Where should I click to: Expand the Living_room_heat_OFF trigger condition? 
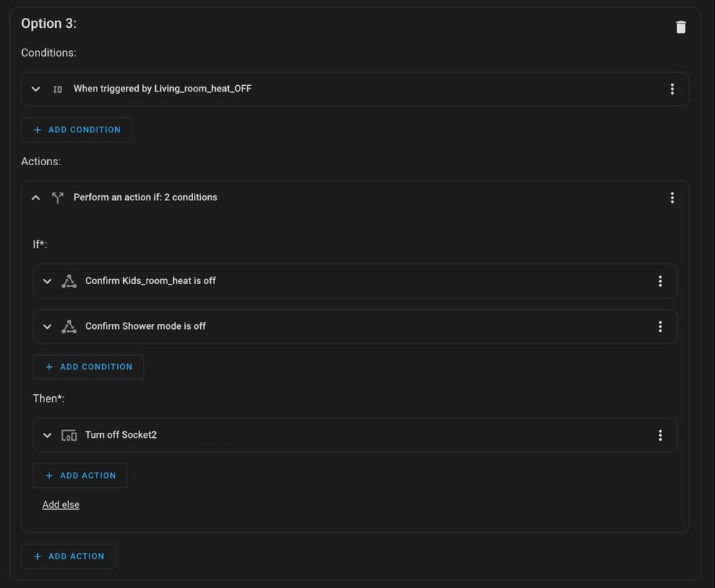tap(36, 89)
